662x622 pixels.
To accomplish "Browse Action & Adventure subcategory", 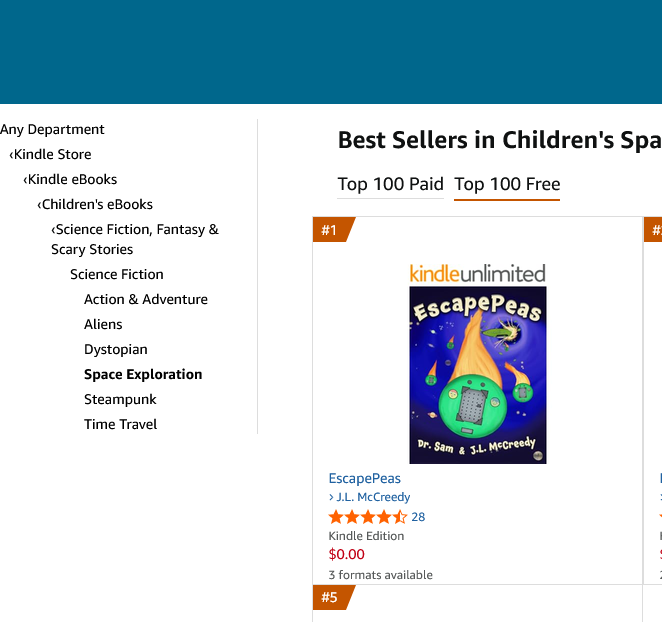I will (146, 299).
